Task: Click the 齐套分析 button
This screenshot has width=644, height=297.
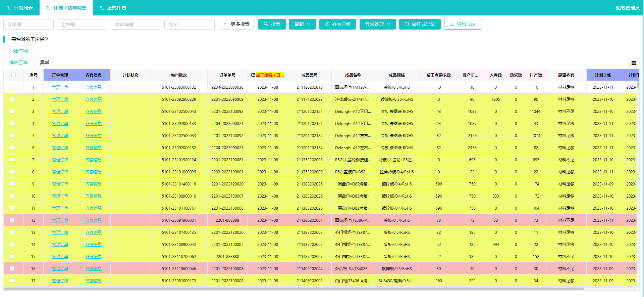Action: (x=338, y=24)
